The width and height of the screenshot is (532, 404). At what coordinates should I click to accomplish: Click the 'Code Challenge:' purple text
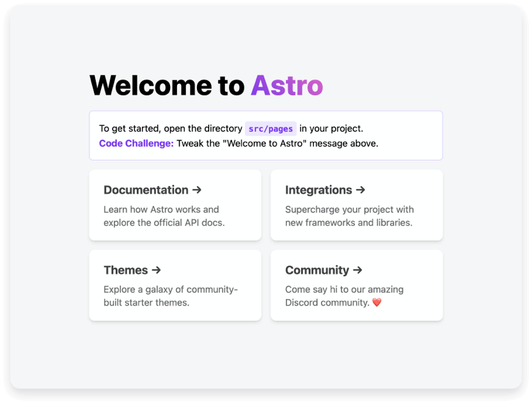click(x=136, y=143)
